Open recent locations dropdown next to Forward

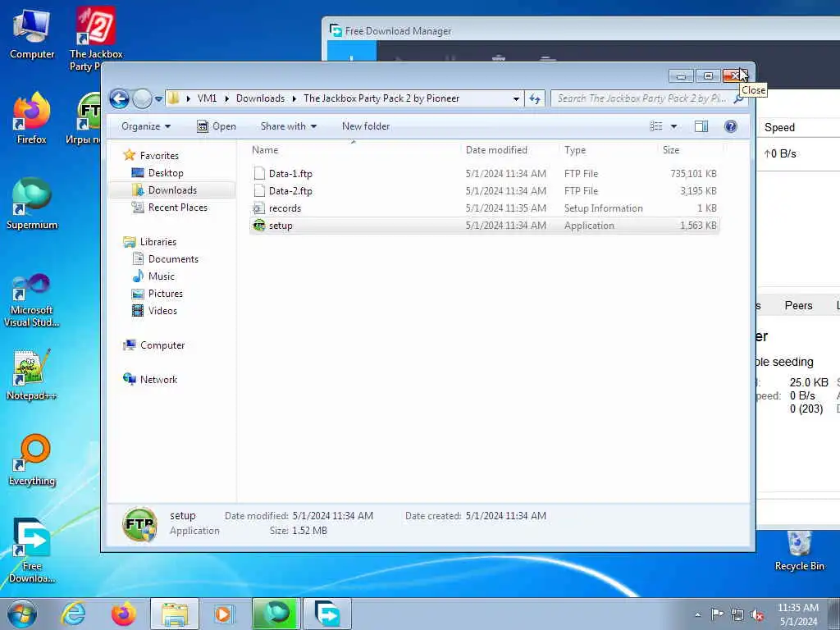(x=158, y=99)
